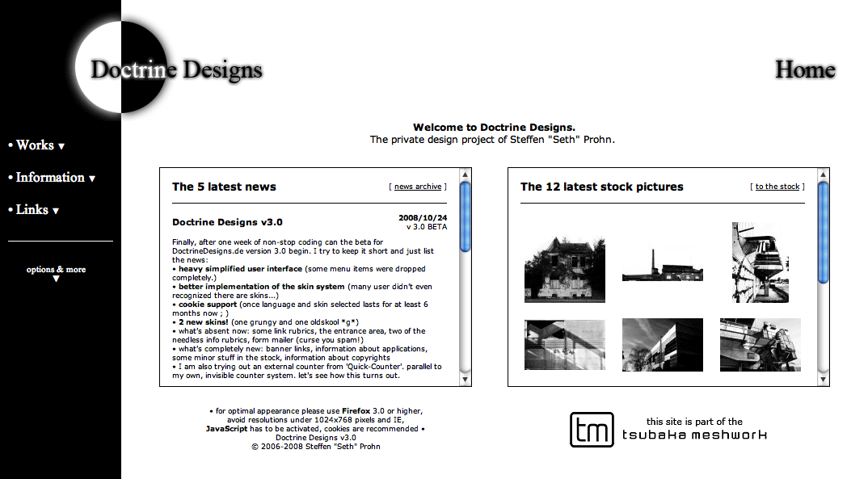Open the tall concrete tower stock thumbnail
The image size is (868, 479).
tap(760, 263)
